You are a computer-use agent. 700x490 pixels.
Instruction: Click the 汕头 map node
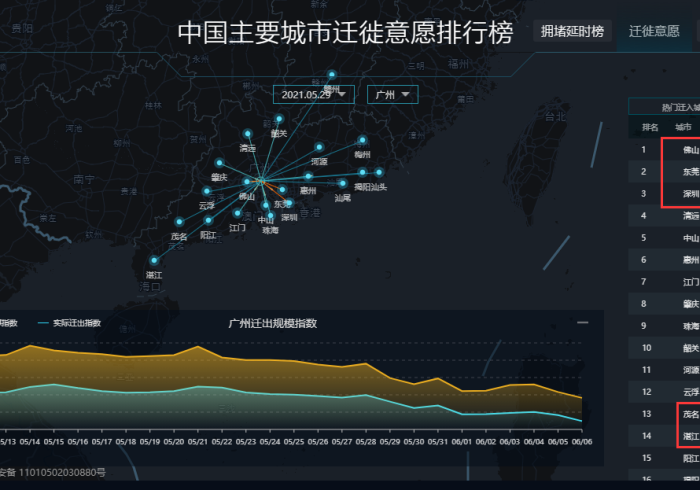[x=379, y=172]
